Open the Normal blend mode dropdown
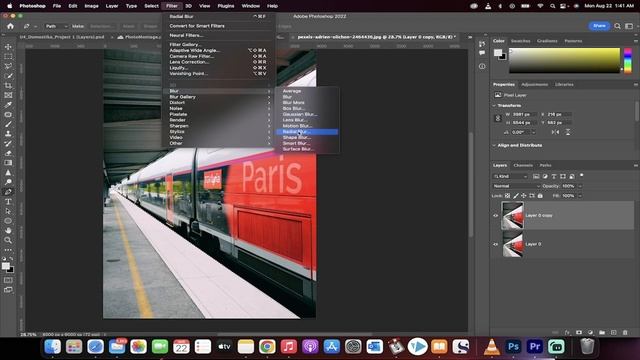This screenshot has height=360, width=640. 516,186
